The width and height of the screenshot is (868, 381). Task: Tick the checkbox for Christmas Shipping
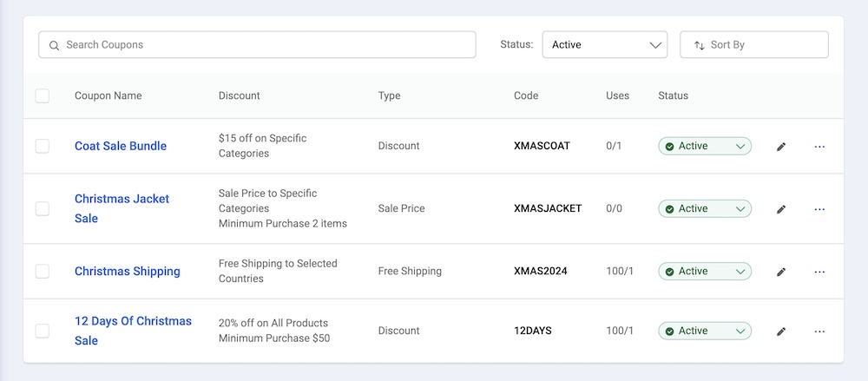click(x=43, y=271)
